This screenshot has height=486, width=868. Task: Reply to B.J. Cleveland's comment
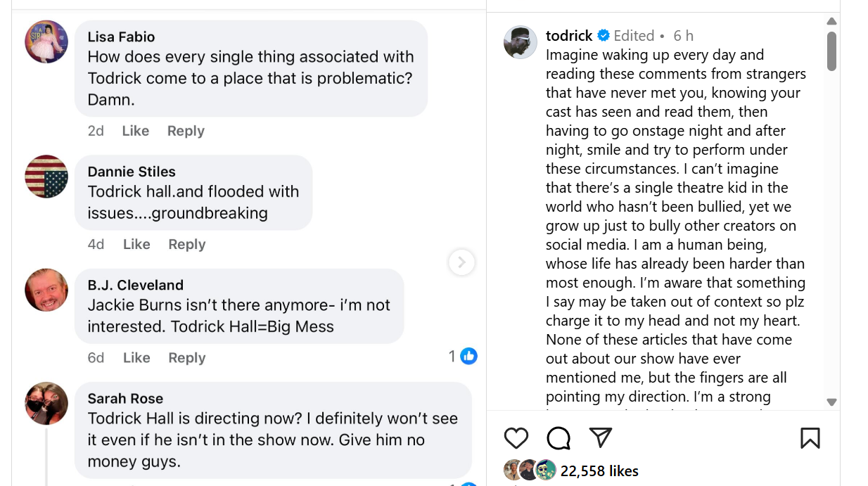click(x=187, y=357)
